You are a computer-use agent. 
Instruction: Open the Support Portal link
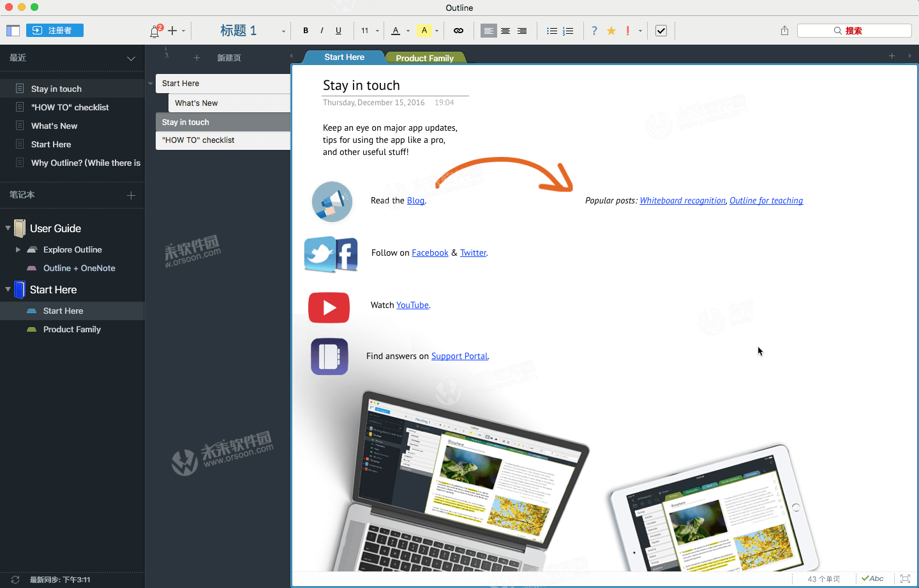459,356
